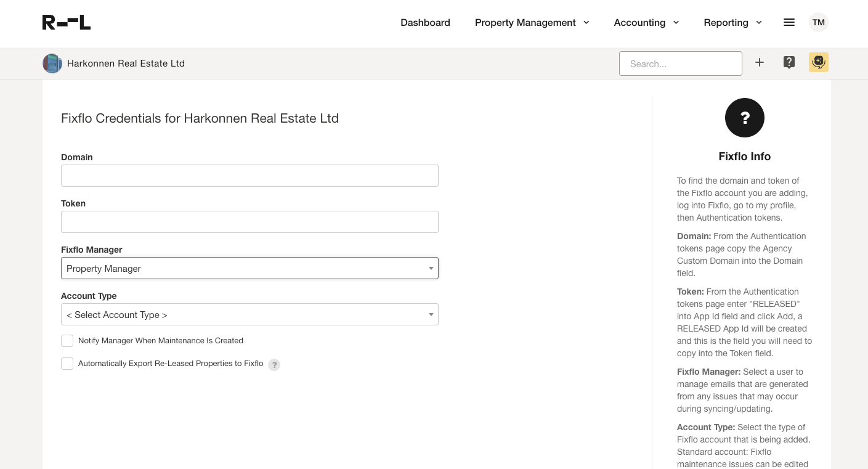
Task: Click the Fixflo Manager field label
Action: [x=92, y=250]
